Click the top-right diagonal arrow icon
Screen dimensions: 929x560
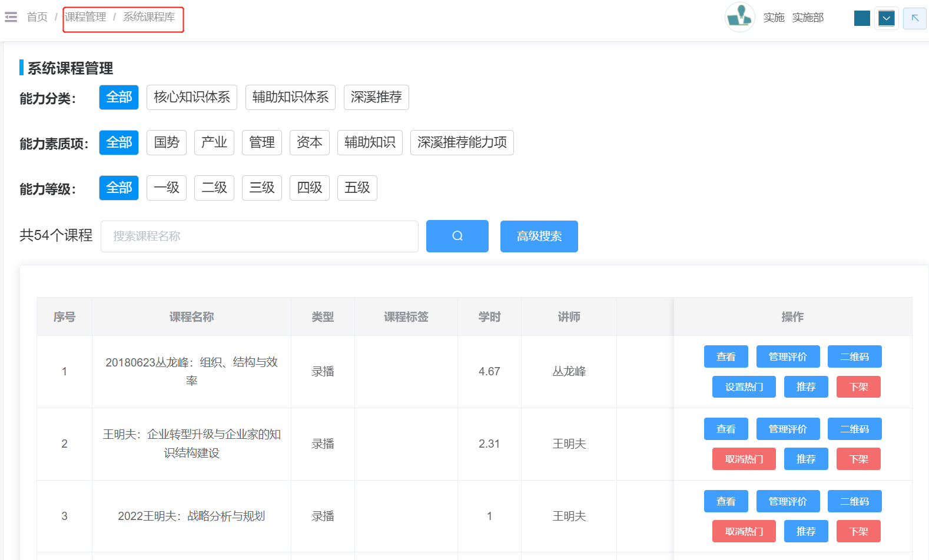[914, 18]
